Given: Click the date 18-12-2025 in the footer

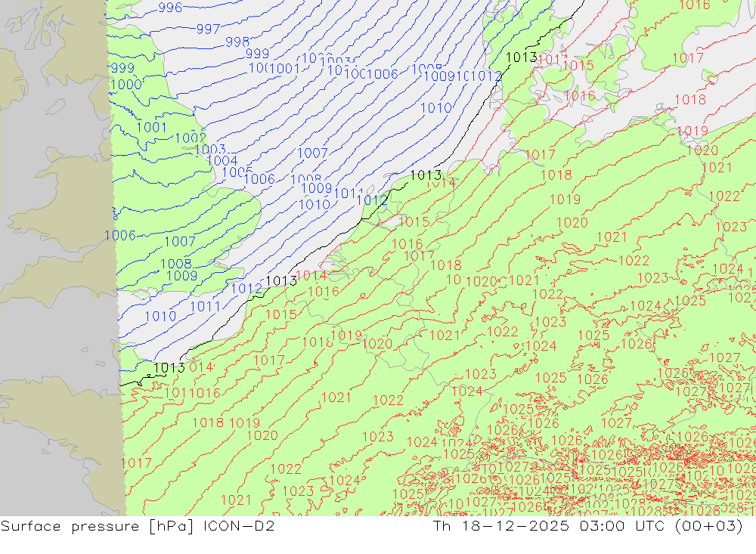Looking at the screenshot, I should (x=516, y=525).
